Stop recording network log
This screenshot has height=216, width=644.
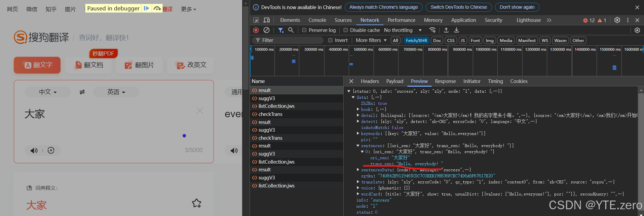pyautogui.click(x=256, y=30)
